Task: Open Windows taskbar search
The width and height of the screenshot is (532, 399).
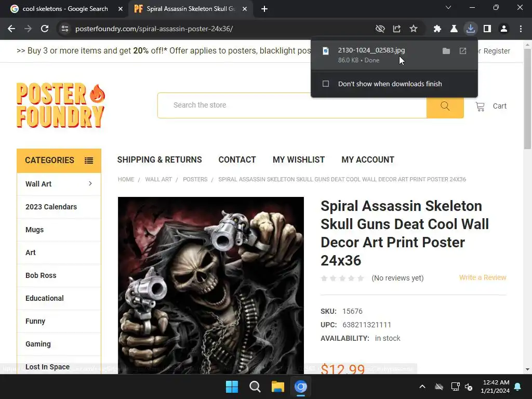Action: click(x=255, y=387)
